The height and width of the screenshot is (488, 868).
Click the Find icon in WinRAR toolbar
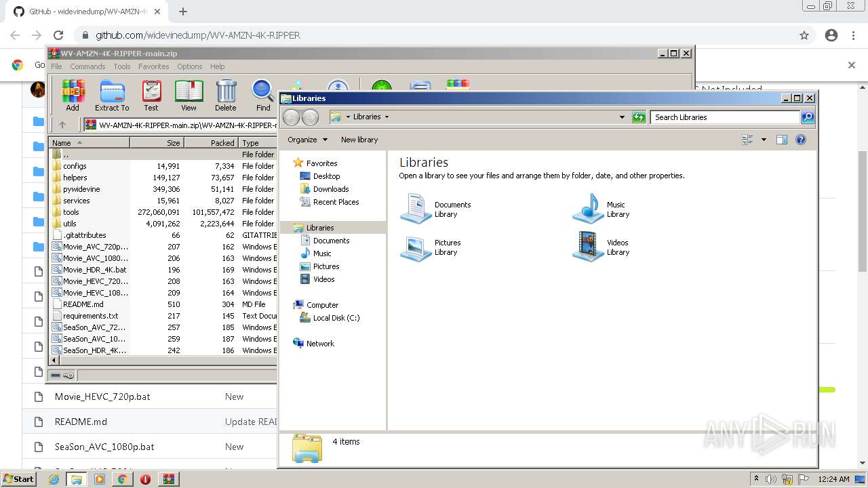pyautogui.click(x=263, y=96)
